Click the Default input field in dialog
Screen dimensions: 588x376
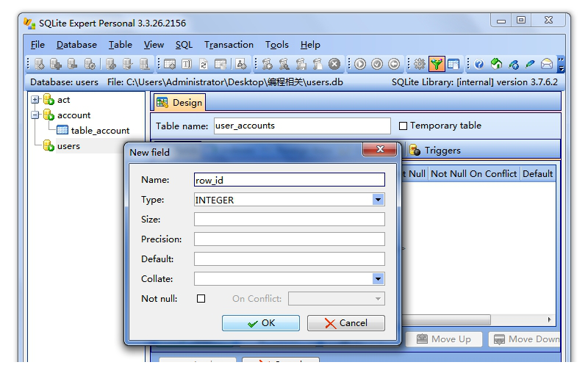(290, 258)
